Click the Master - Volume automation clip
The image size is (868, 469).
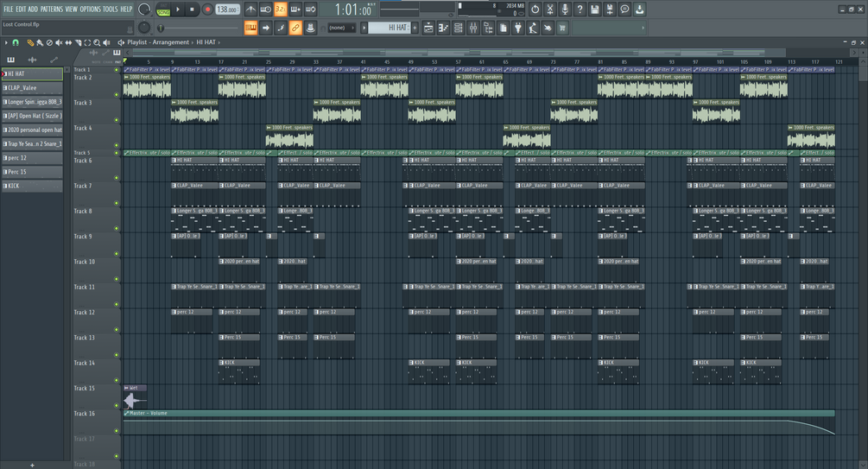coord(478,423)
